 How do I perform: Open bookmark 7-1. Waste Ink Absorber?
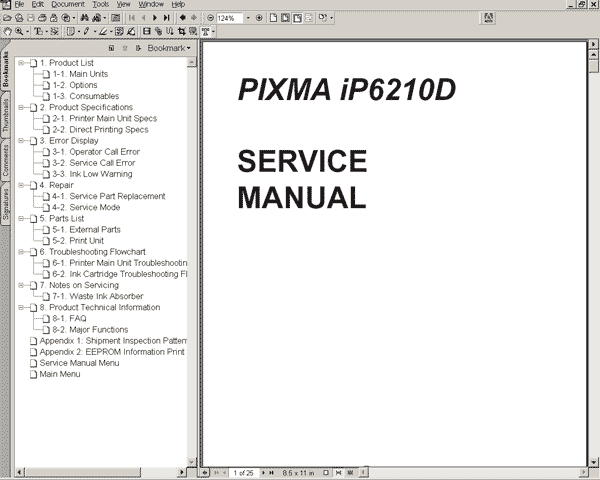[x=98, y=296]
